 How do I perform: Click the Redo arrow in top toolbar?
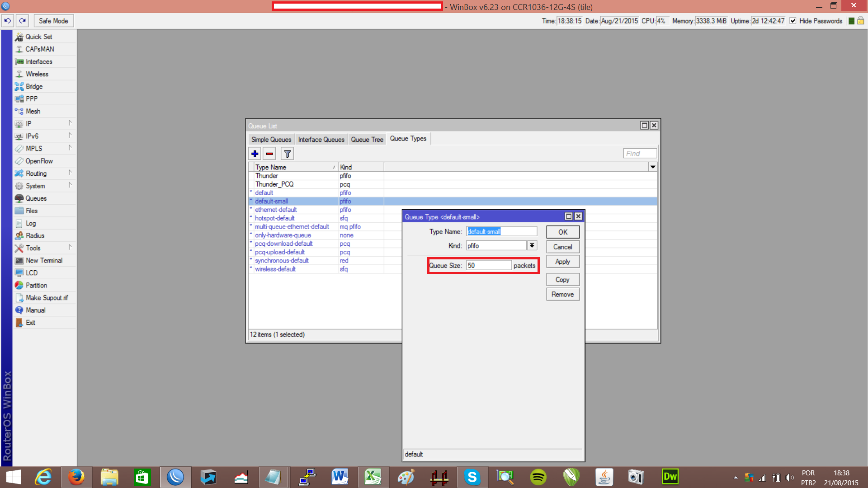(23, 21)
